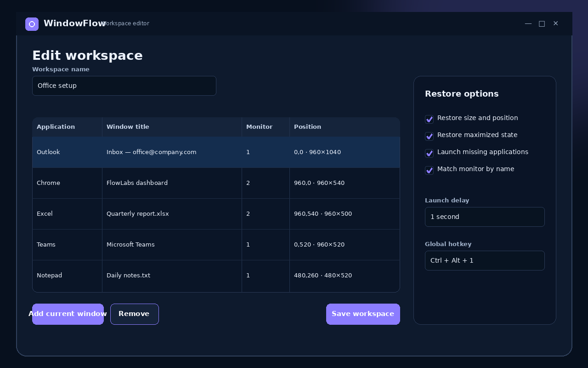
Task: Maximize the WindowFlow window
Action: pyautogui.click(x=542, y=23)
